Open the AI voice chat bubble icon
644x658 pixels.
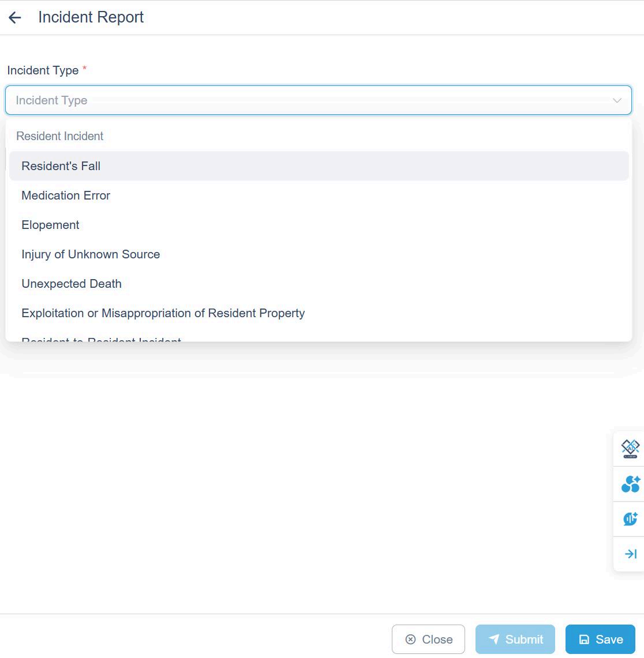click(630, 519)
